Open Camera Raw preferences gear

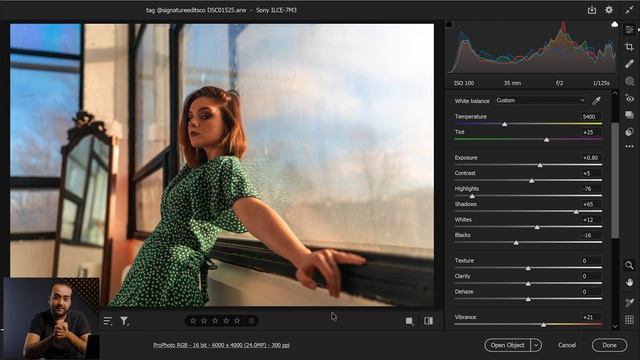point(609,10)
